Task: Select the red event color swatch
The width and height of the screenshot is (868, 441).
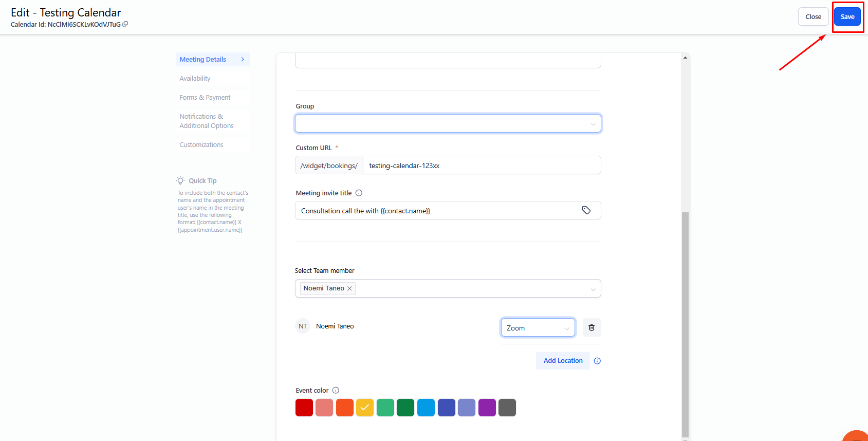Action: pos(304,408)
